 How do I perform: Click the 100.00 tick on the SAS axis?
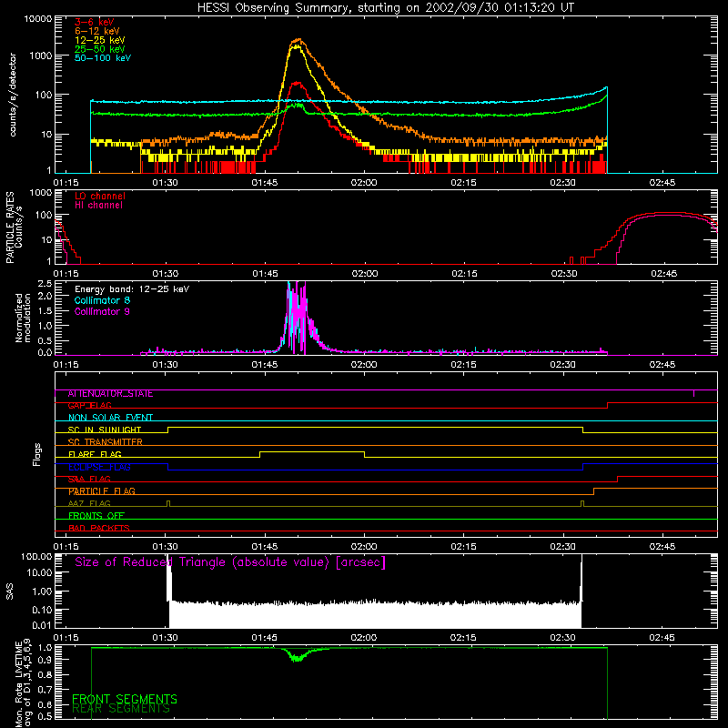36,557
